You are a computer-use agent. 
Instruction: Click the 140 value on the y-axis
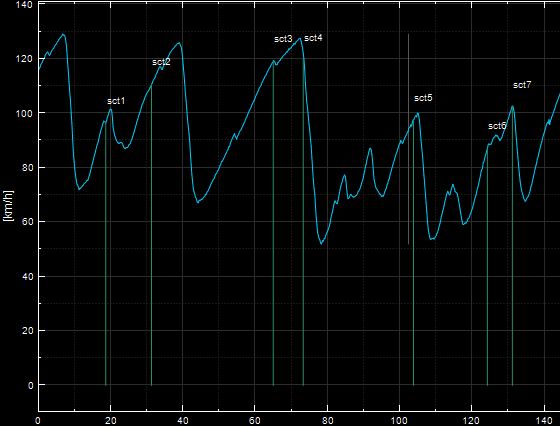[x=24, y=4]
